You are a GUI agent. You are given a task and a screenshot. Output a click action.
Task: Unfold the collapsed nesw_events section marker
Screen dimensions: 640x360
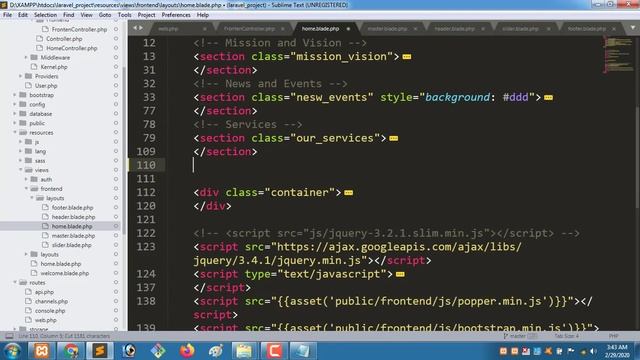[548, 98]
